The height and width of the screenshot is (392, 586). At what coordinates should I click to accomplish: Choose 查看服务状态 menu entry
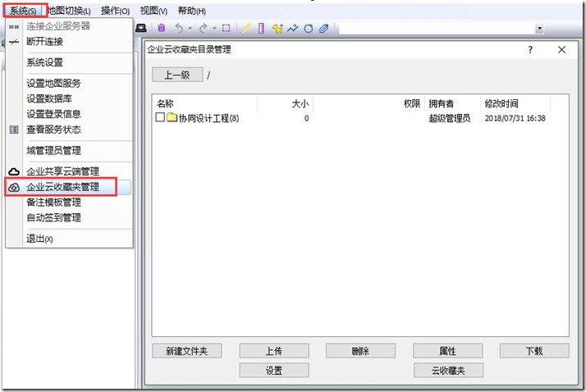(x=69, y=130)
